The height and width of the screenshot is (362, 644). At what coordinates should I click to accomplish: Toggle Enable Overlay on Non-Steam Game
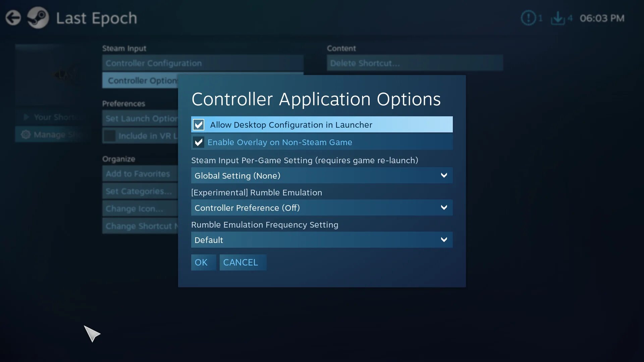pos(198,142)
